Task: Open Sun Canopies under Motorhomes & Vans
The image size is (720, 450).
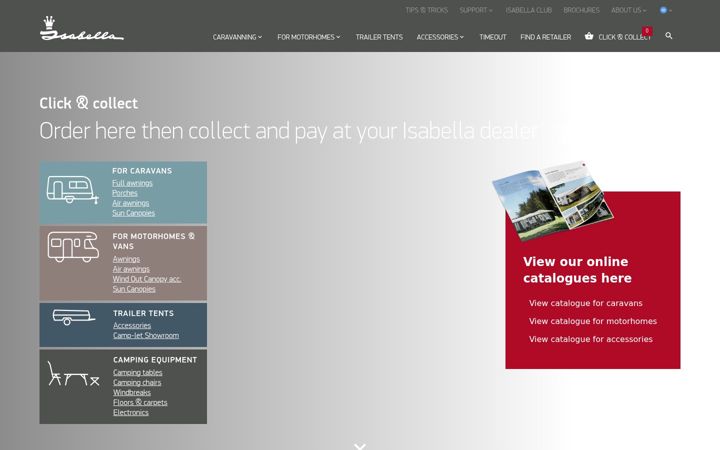Action: [x=134, y=289]
